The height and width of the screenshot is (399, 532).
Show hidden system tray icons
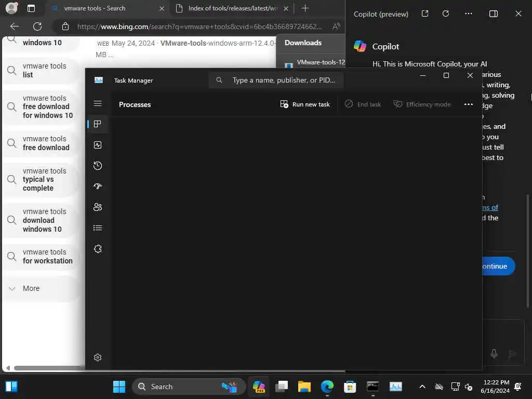point(422,387)
